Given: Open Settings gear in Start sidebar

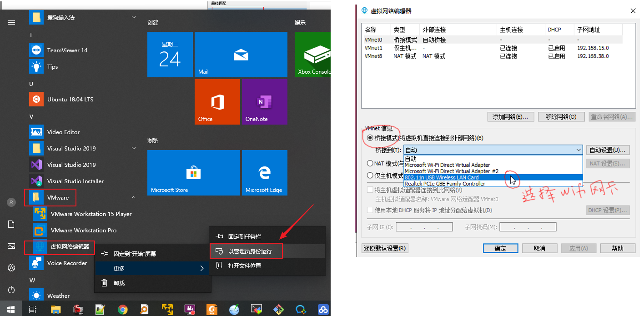Looking at the screenshot, I should pos(11,268).
